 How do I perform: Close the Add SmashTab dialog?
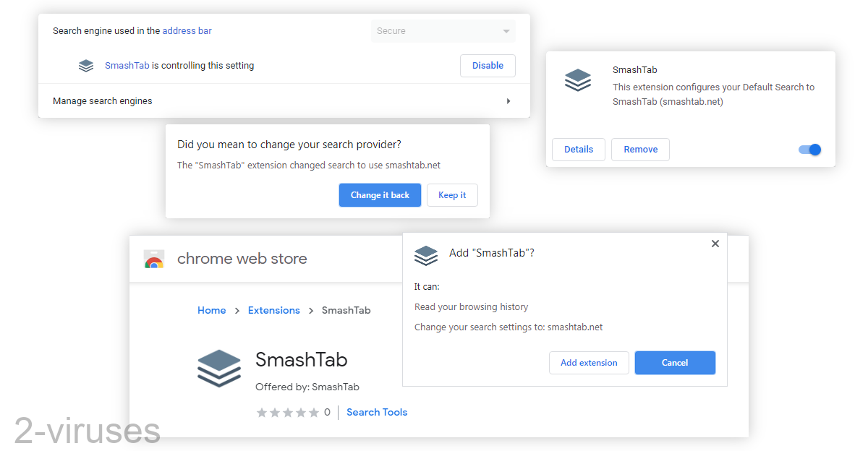(x=715, y=244)
